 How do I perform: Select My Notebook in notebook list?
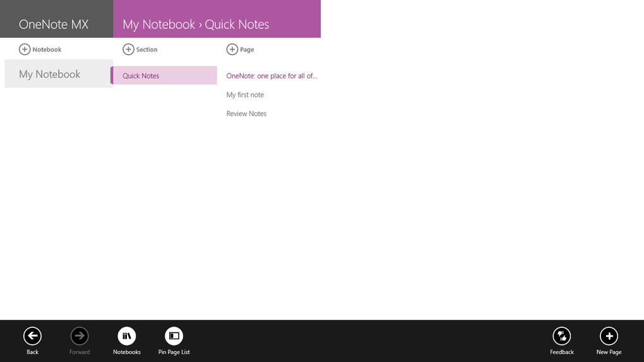[59, 74]
